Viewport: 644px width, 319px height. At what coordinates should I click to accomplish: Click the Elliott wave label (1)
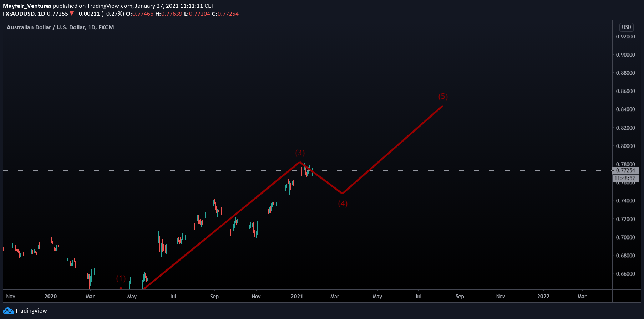(121, 278)
